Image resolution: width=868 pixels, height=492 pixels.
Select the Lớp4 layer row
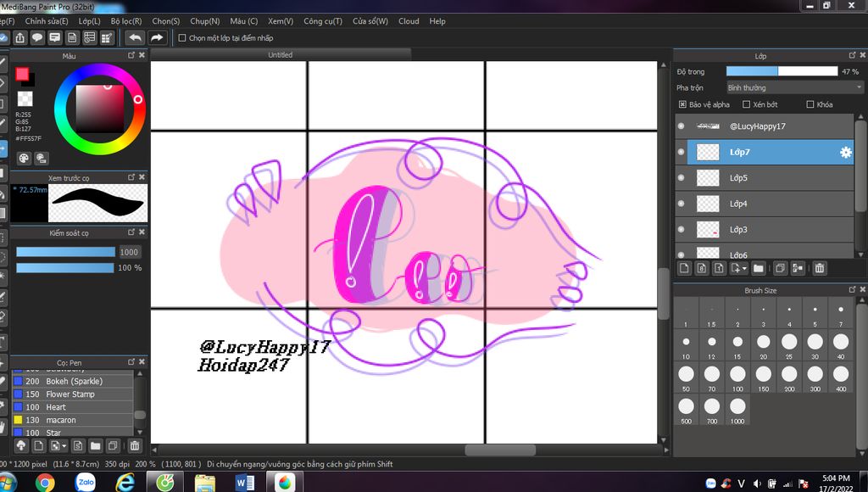point(765,204)
